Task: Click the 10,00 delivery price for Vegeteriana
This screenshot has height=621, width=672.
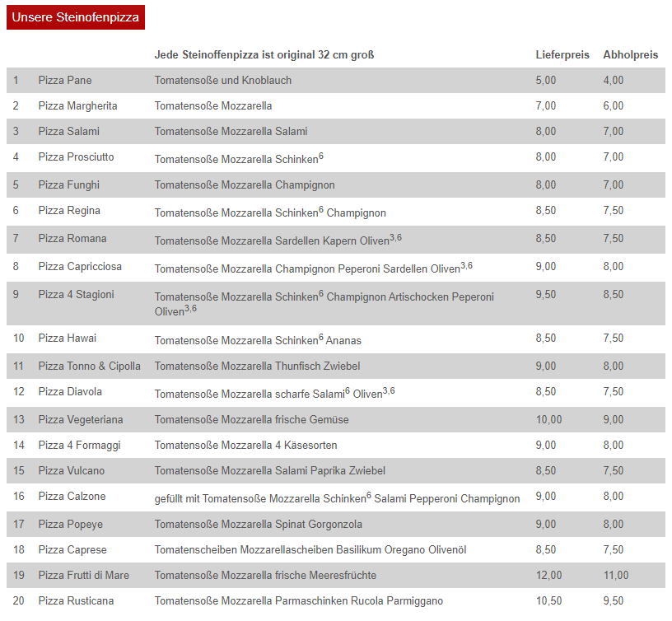Action: (x=548, y=419)
